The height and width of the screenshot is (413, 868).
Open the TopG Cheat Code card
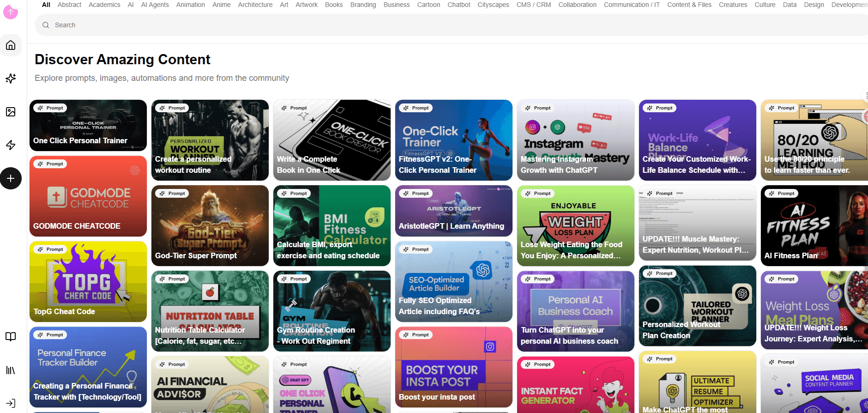click(x=88, y=282)
